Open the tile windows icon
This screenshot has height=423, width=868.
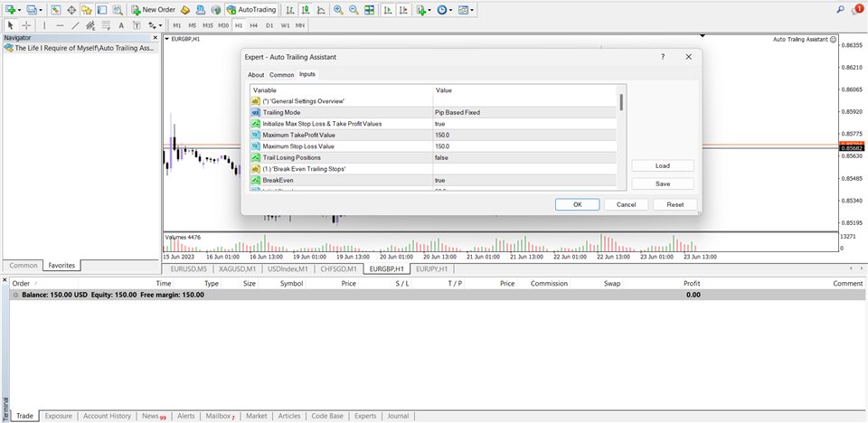click(x=369, y=9)
